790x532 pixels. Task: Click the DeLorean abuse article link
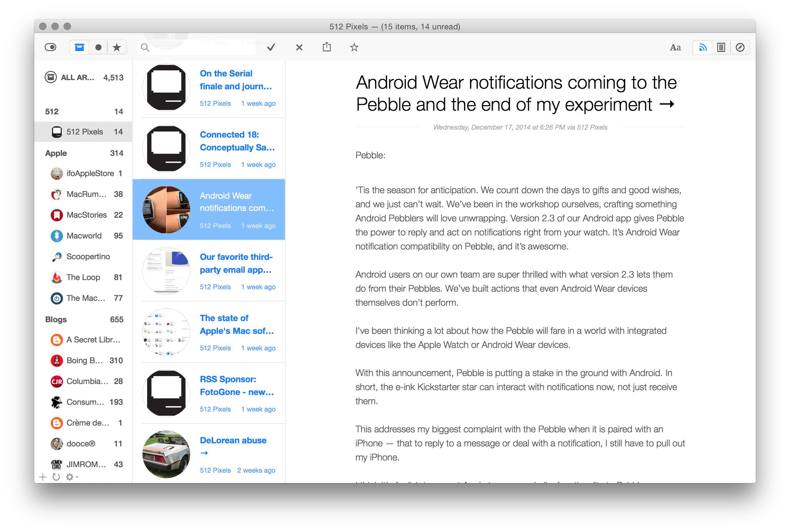pos(233,440)
